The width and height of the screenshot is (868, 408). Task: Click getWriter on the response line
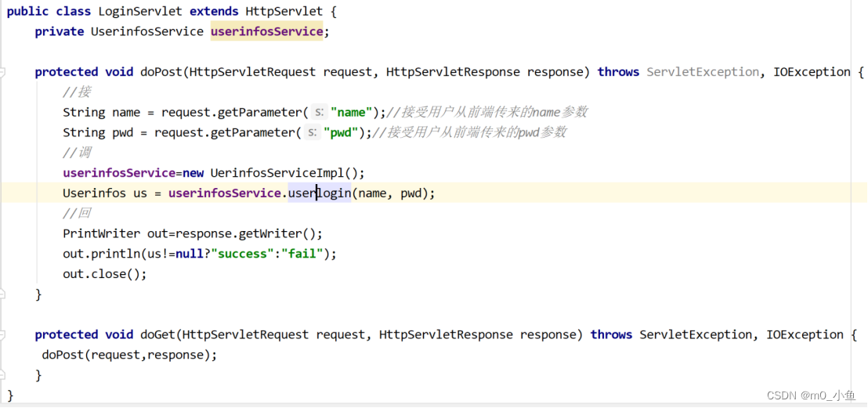(270, 233)
